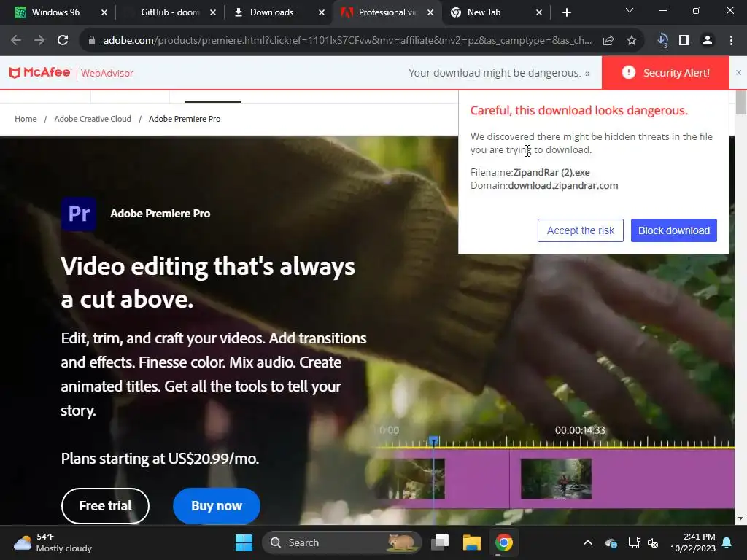Image resolution: width=747 pixels, height=560 pixels.
Task: Share this page icon
Action: 608,41
